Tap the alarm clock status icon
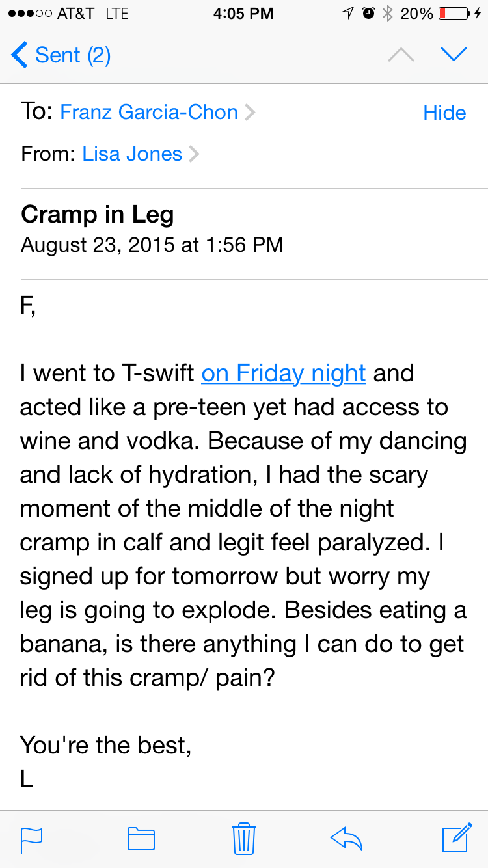Image resolution: width=488 pixels, height=868 pixels. [x=368, y=14]
